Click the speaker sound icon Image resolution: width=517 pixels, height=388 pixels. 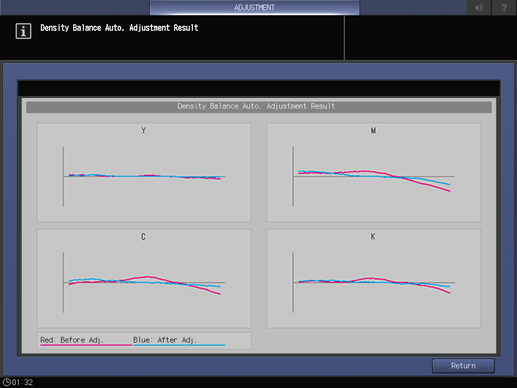[x=479, y=7]
